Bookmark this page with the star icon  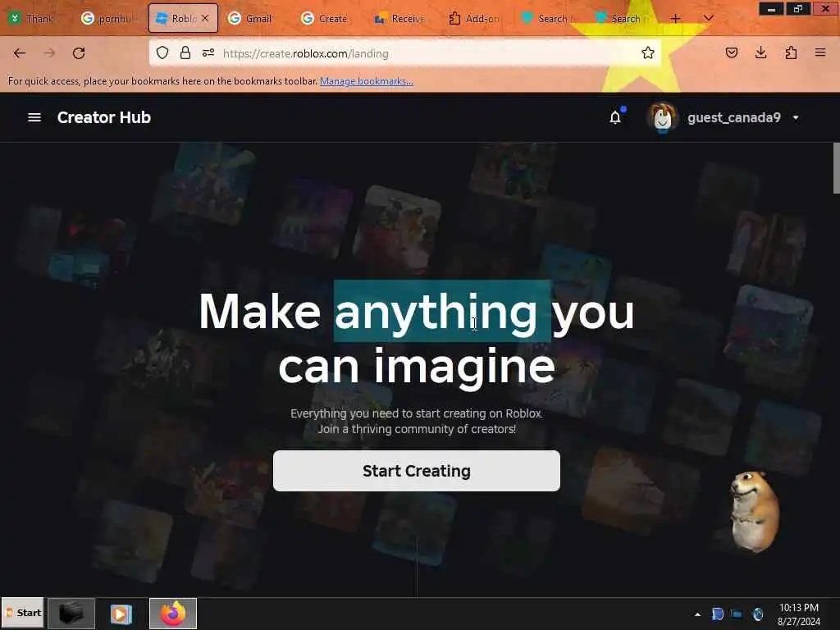click(x=648, y=52)
